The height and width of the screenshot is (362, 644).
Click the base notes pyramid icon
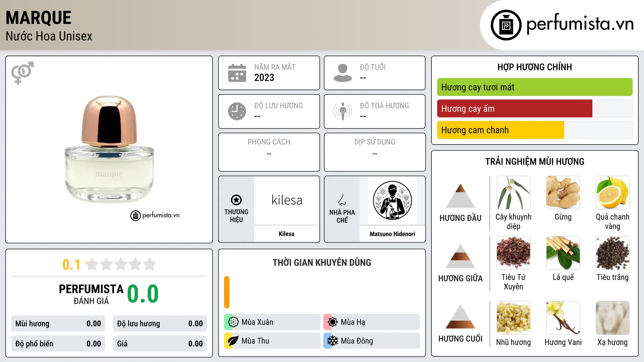(x=460, y=316)
